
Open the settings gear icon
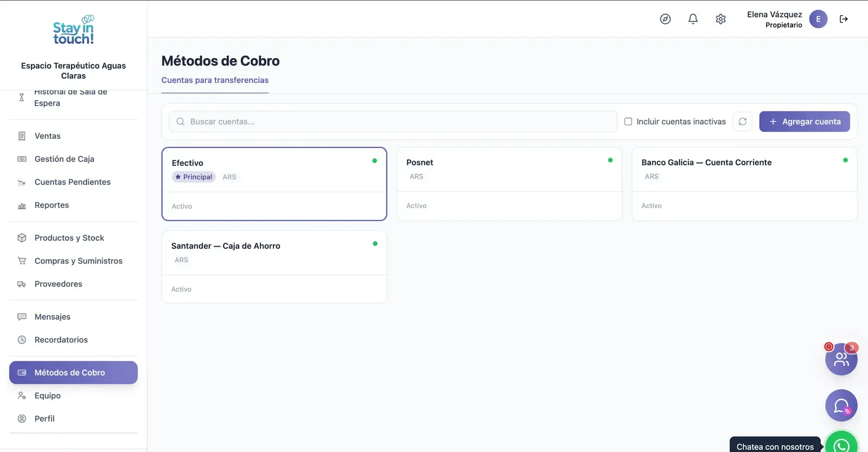click(x=720, y=19)
